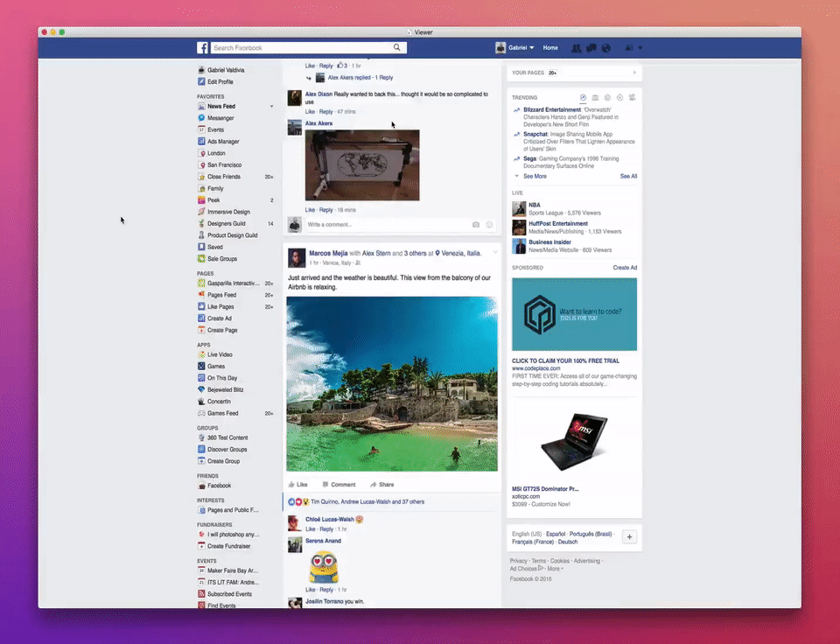The width and height of the screenshot is (840, 644).
Task: Open Live Video app
Action: pyautogui.click(x=220, y=354)
